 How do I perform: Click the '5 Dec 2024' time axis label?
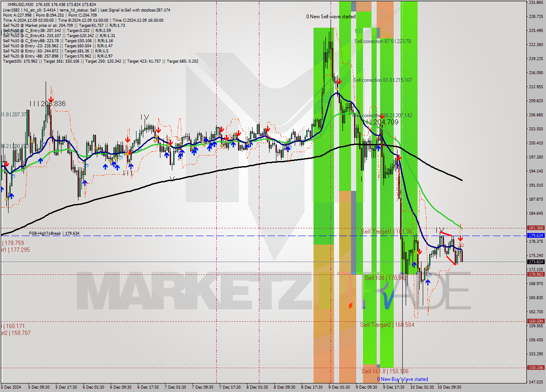(x=10, y=387)
